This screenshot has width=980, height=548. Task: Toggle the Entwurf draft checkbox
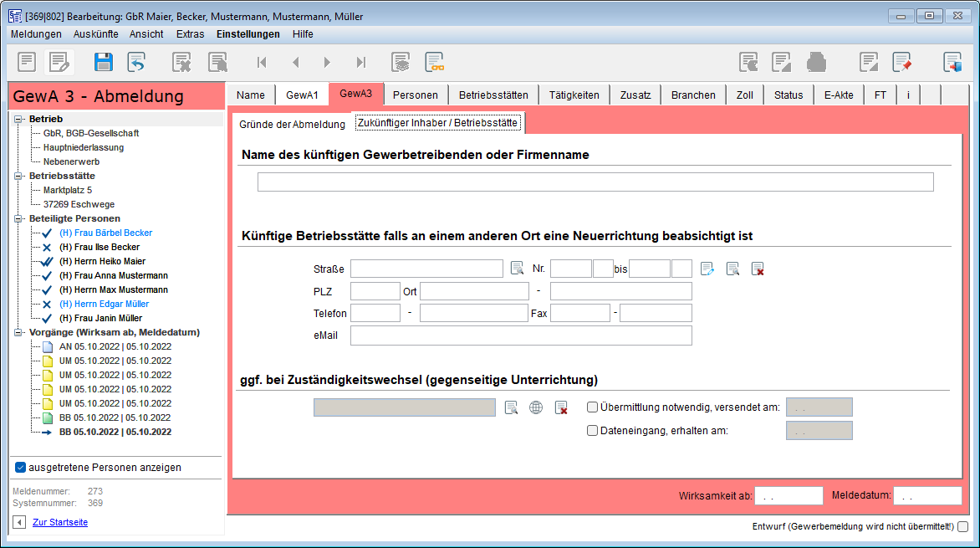[x=963, y=527]
